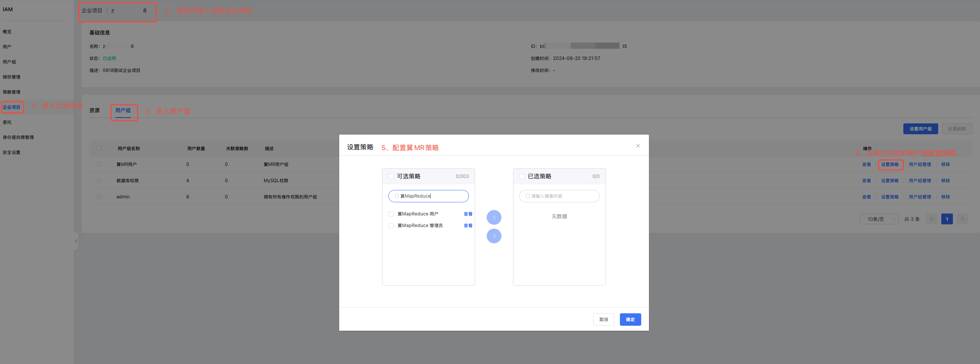This screenshot has height=364, width=980.
Task: Go to next page in pagination
Action: tap(962, 219)
